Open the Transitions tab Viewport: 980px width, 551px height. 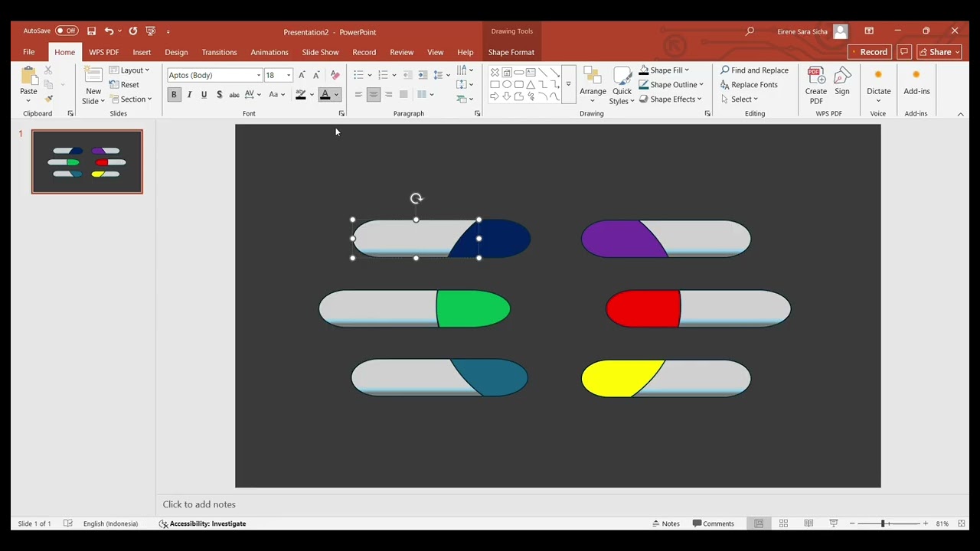219,52
